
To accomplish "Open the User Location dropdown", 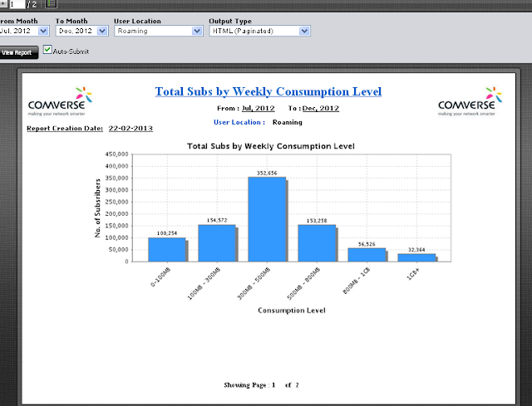I will pos(159,31).
